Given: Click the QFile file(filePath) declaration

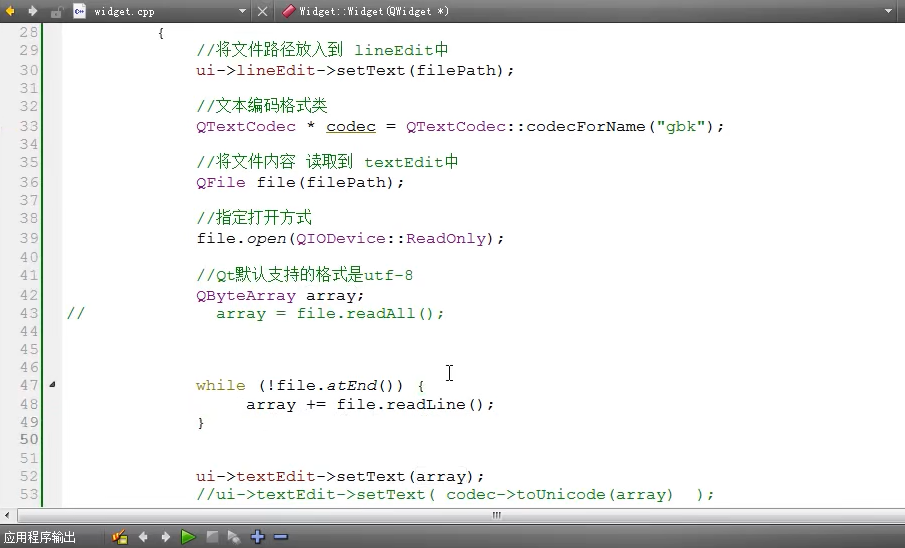Looking at the screenshot, I should (300, 182).
